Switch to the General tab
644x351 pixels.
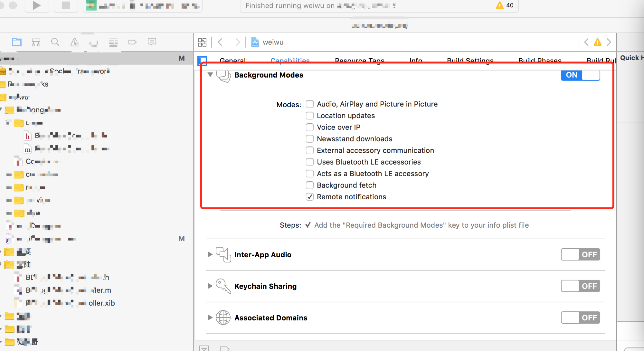click(x=232, y=61)
